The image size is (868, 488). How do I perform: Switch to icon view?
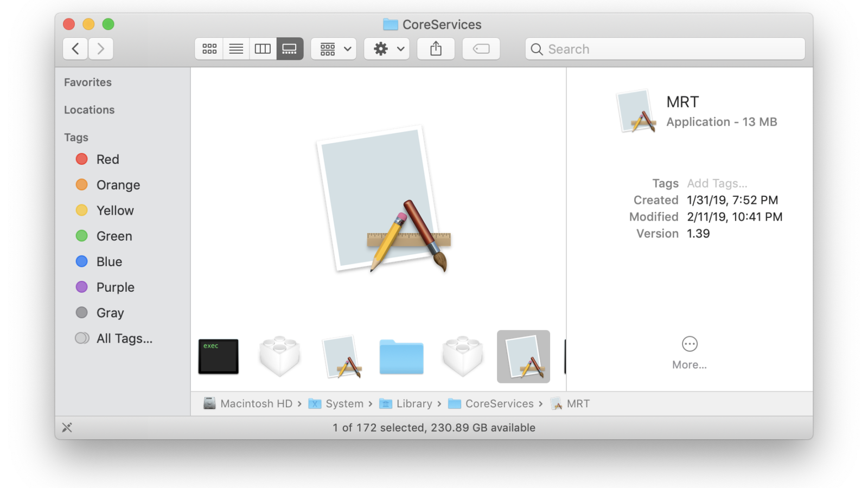(209, 49)
